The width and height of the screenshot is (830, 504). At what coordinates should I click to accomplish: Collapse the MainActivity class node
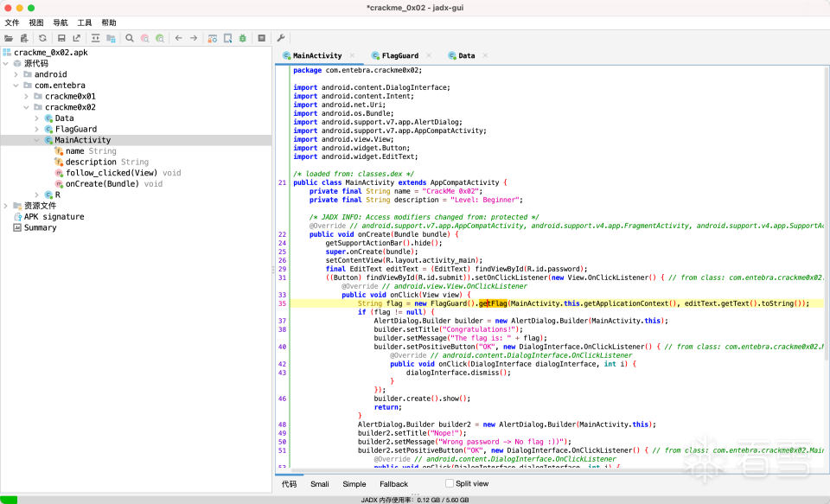pyautogui.click(x=37, y=140)
